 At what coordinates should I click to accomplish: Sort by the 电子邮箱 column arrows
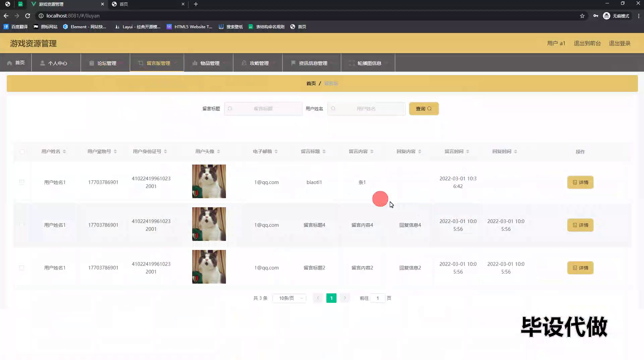[x=276, y=151]
